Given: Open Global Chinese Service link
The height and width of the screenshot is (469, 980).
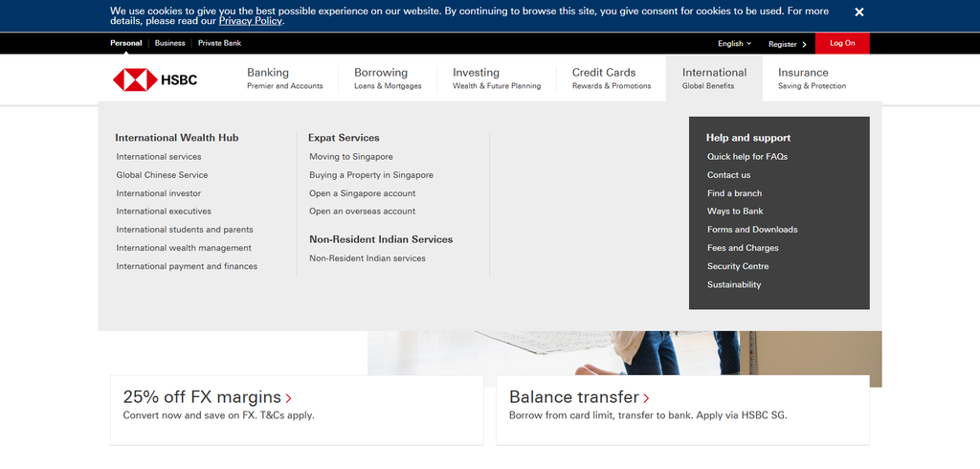Looking at the screenshot, I should pos(162,175).
